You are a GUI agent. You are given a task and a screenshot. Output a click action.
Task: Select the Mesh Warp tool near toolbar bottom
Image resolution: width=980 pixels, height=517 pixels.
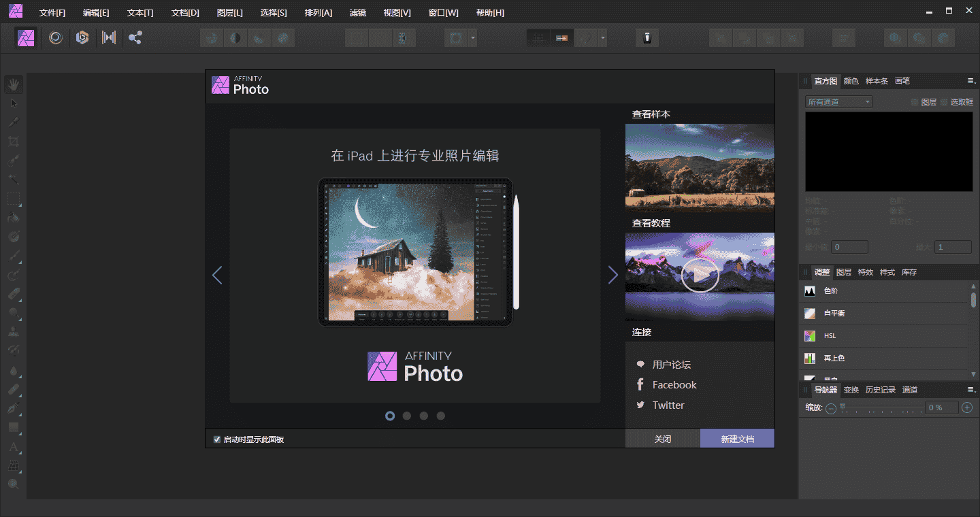[13, 466]
